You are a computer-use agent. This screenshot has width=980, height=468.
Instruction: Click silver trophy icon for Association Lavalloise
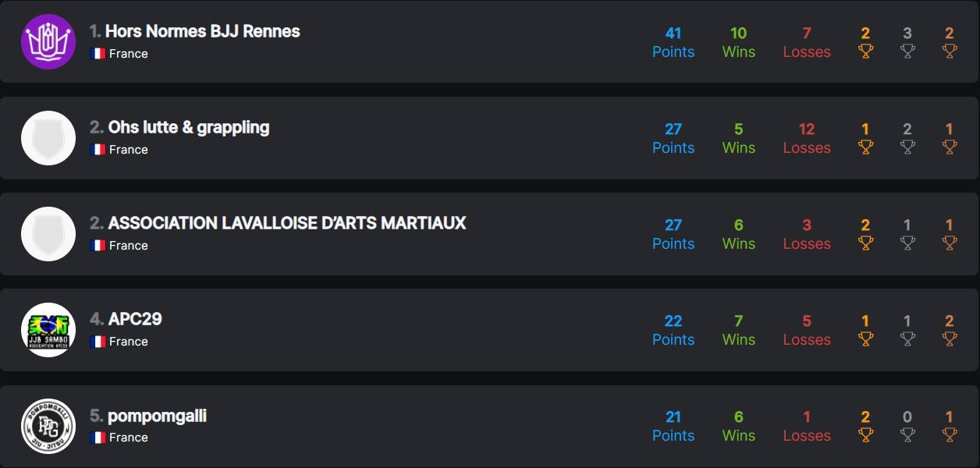(x=907, y=243)
